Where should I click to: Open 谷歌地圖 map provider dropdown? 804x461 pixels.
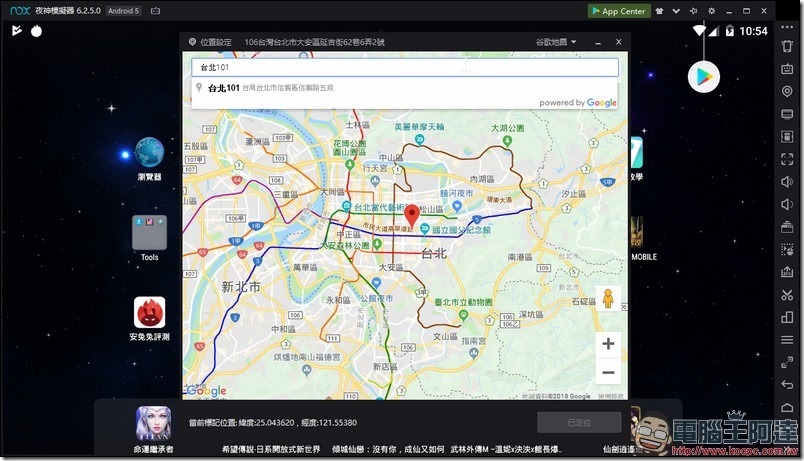click(x=556, y=42)
